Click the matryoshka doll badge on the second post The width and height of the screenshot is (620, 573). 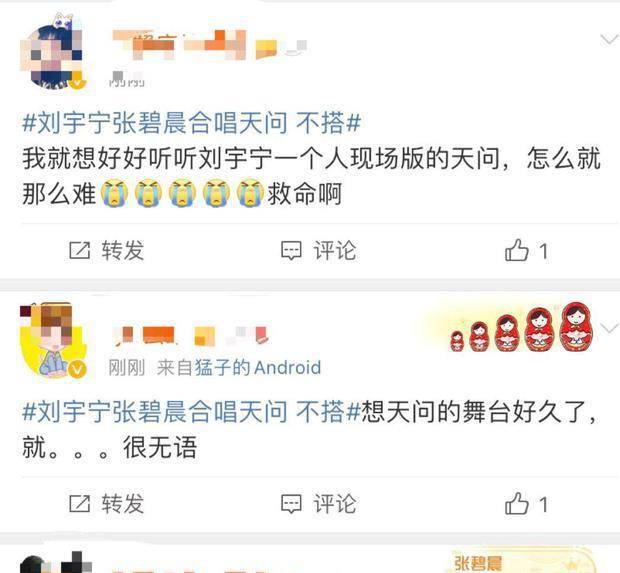(522, 327)
